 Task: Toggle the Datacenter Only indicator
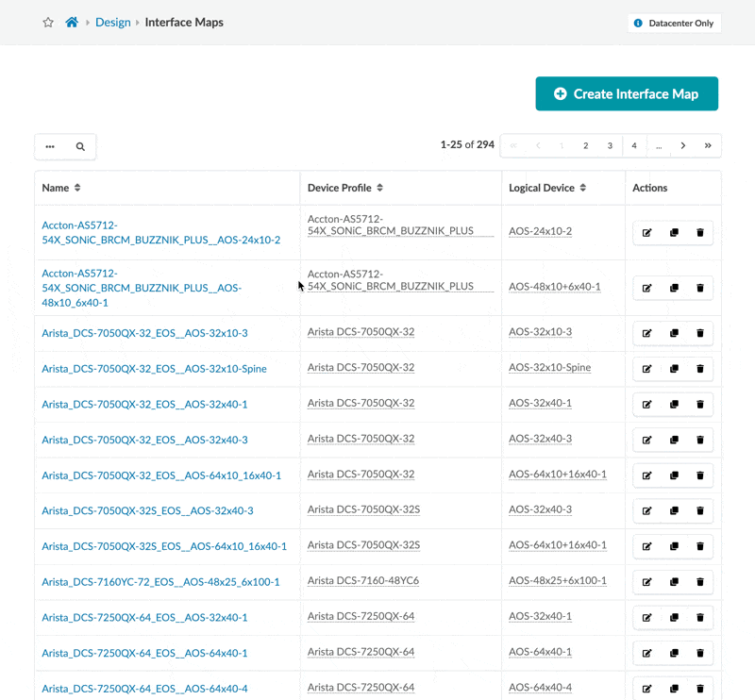[674, 23]
